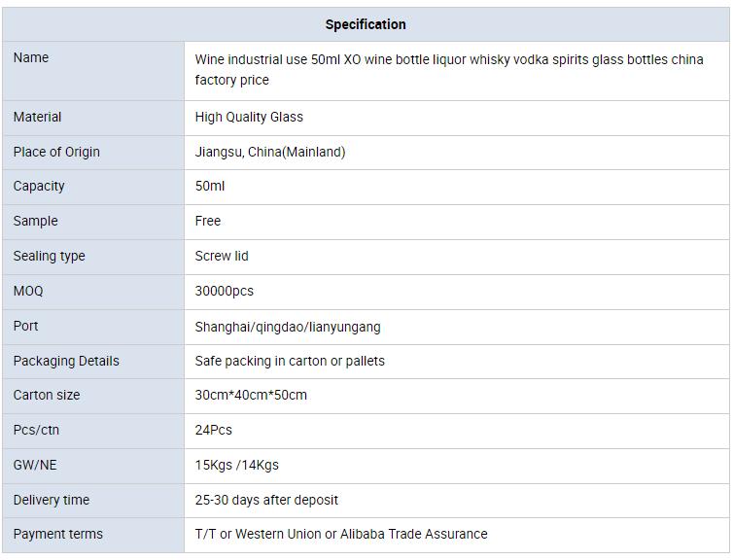Select the Capacity 50ml value
Image resolution: width=733 pixels, height=560 pixels.
click(210, 186)
